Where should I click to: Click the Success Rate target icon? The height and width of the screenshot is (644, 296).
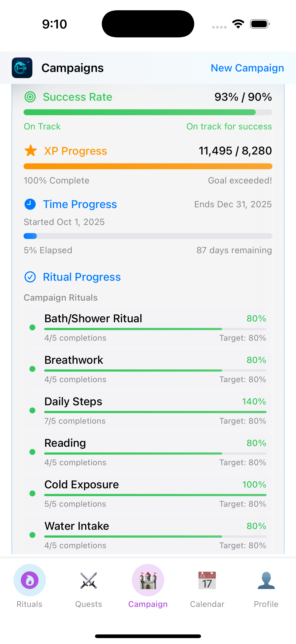30,97
